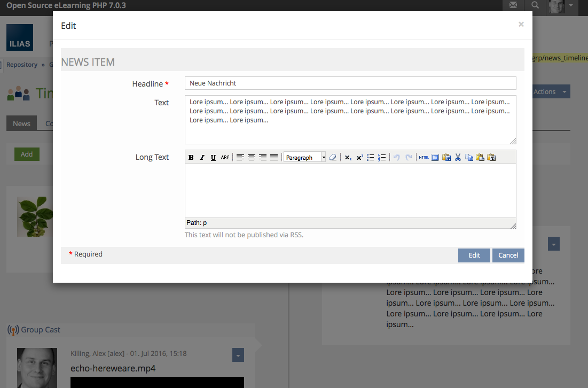The image size is (588, 388).
Task: Toggle bold formatting in Long Text editor
Action: pos(191,158)
